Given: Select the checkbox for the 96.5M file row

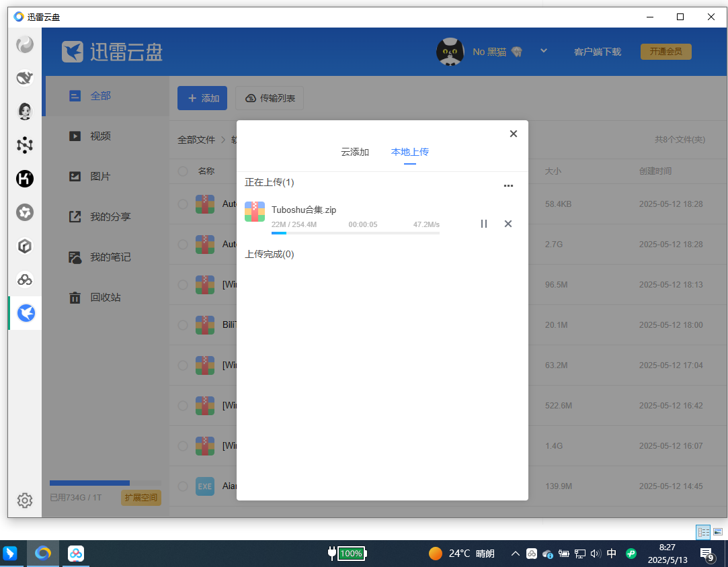Looking at the screenshot, I should [x=183, y=285].
